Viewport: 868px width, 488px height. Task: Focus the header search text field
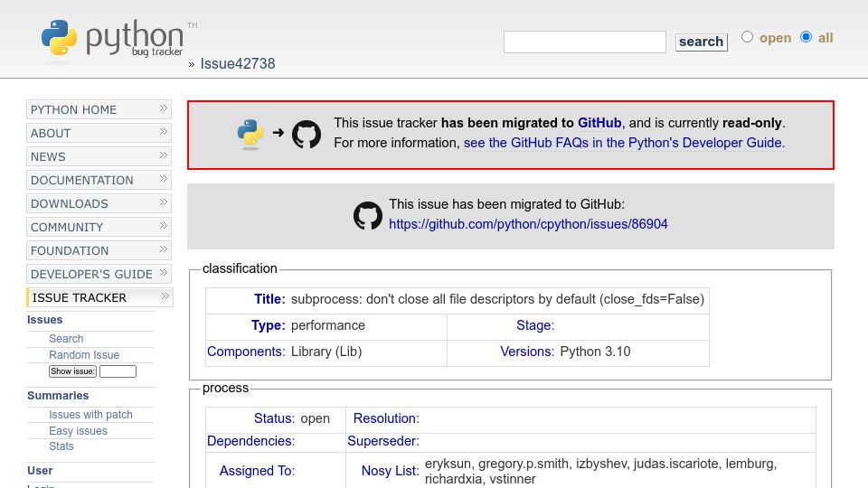pyautogui.click(x=585, y=42)
